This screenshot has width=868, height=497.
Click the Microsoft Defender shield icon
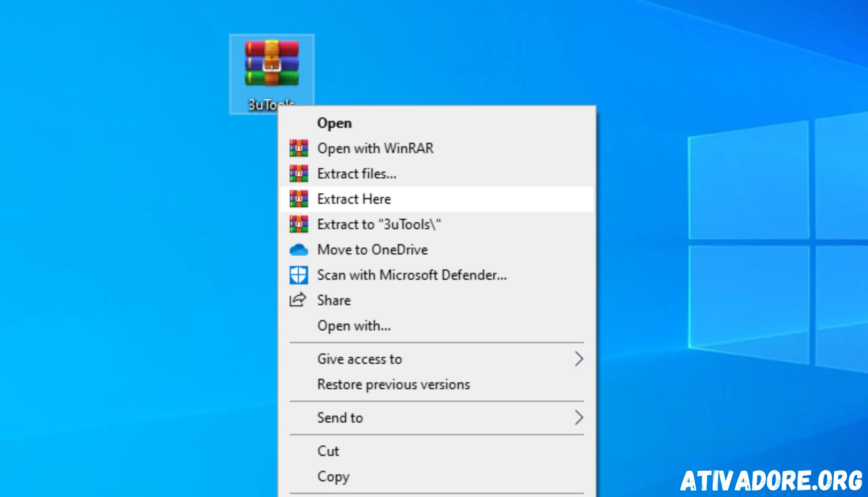(299, 275)
